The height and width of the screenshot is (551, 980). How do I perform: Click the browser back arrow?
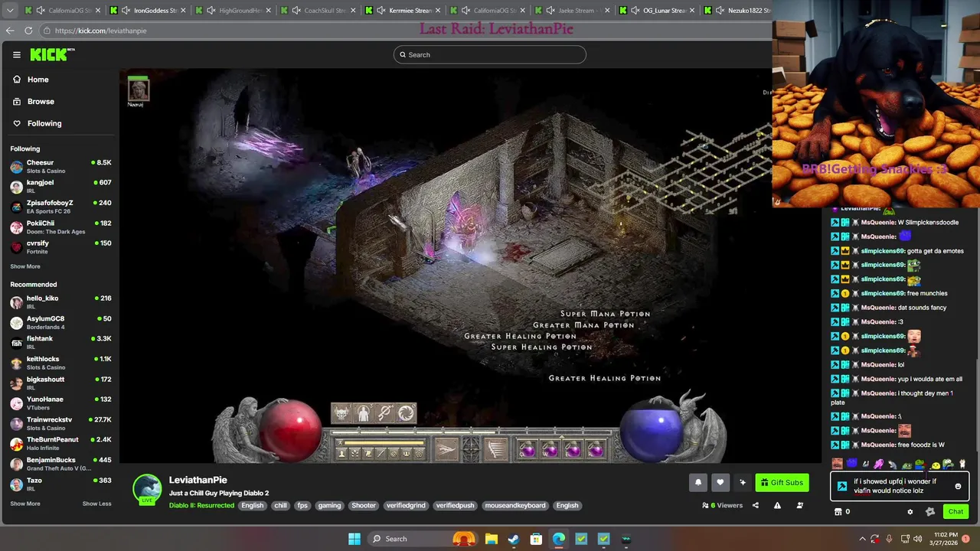click(10, 31)
